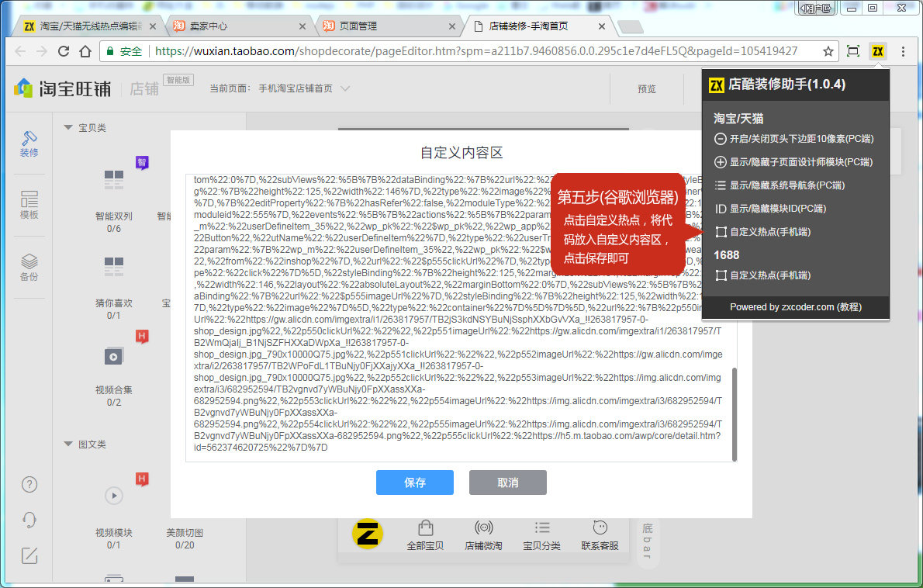Image resolution: width=923 pixels, height=588 pixels.
Task: Click the 预览 button
Action: [x=646, y=89]
